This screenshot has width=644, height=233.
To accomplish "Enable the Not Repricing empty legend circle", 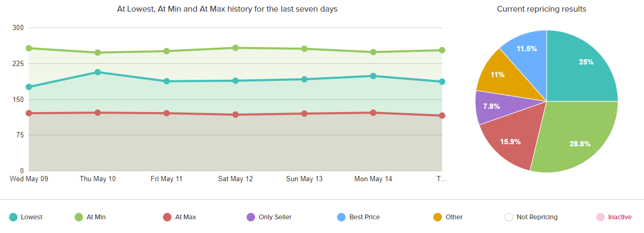I will (509, 217).
